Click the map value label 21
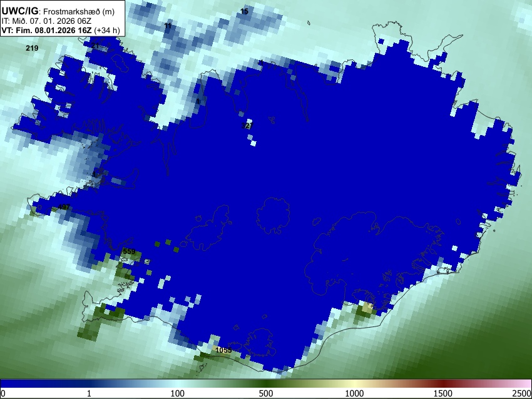 tap(95, 46)
